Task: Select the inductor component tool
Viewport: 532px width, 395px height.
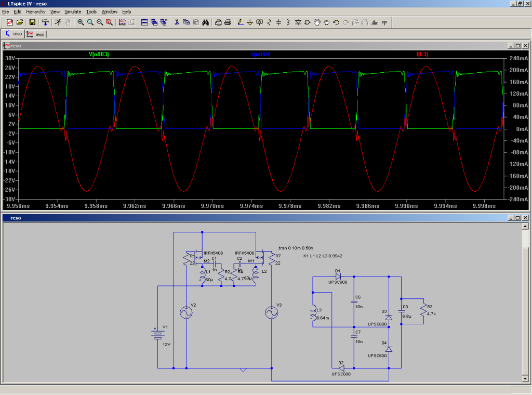Action: coord(288,22)
